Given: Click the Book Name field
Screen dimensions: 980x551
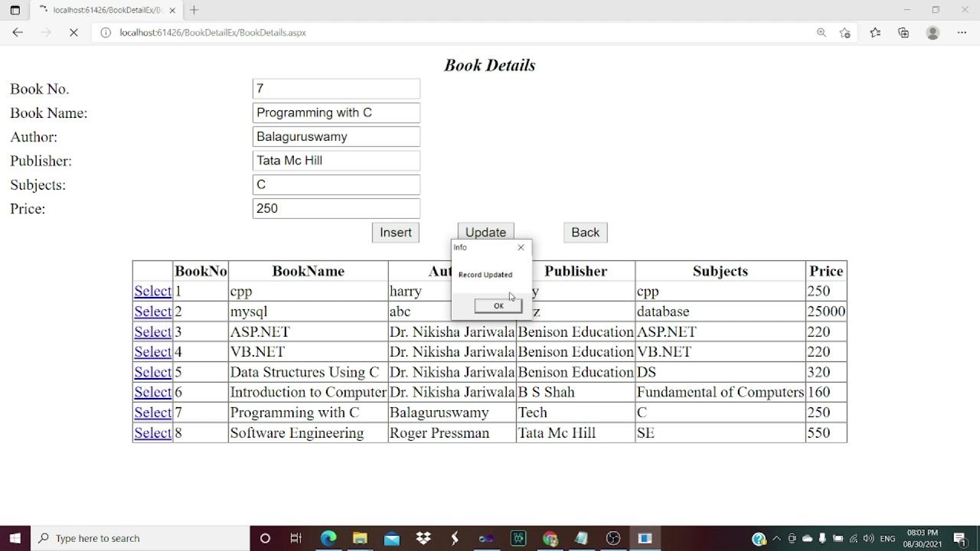Looking at the screenshot, I should [x=336, y=112].
